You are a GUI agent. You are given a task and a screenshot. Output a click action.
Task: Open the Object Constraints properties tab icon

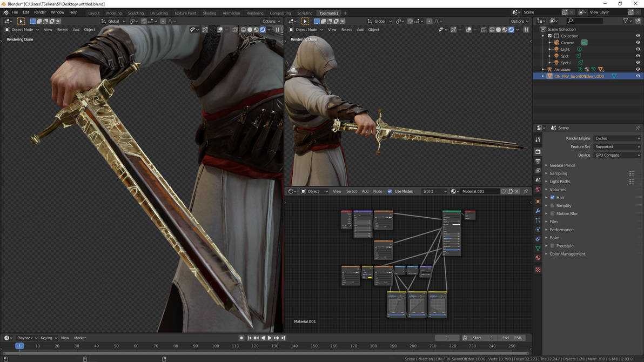(x=538, y=239)
